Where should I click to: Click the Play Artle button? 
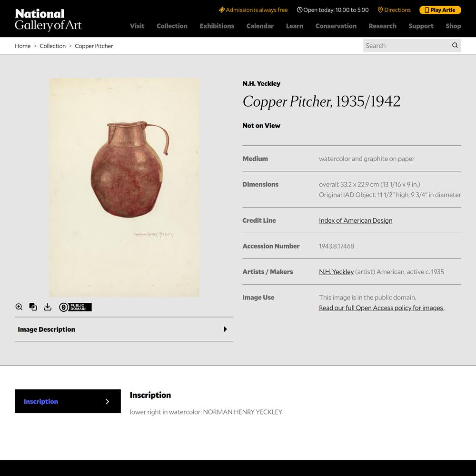[440, 10]
